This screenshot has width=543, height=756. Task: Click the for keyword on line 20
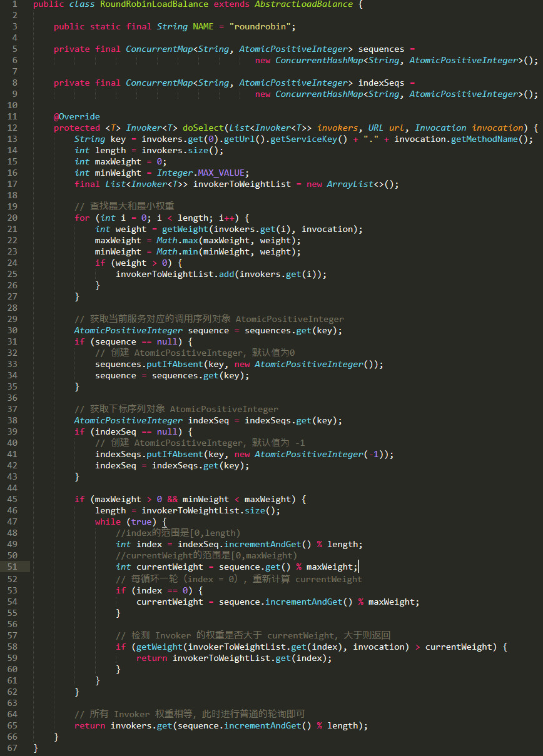pos(82,218)
